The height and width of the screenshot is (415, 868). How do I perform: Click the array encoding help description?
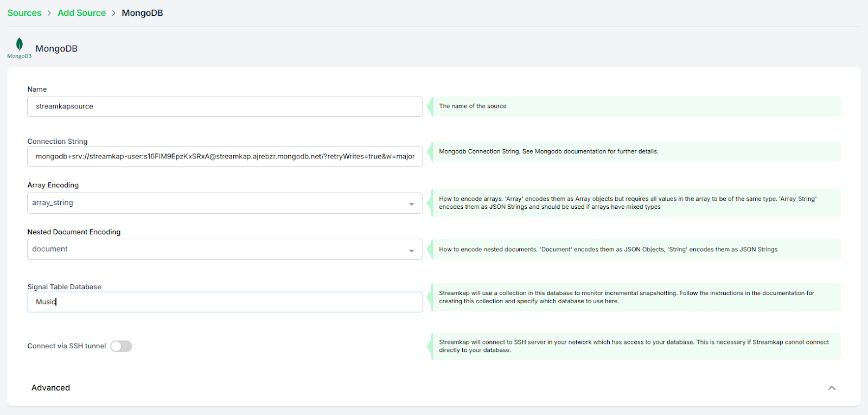pyautogui.click(x=628, y=203)
